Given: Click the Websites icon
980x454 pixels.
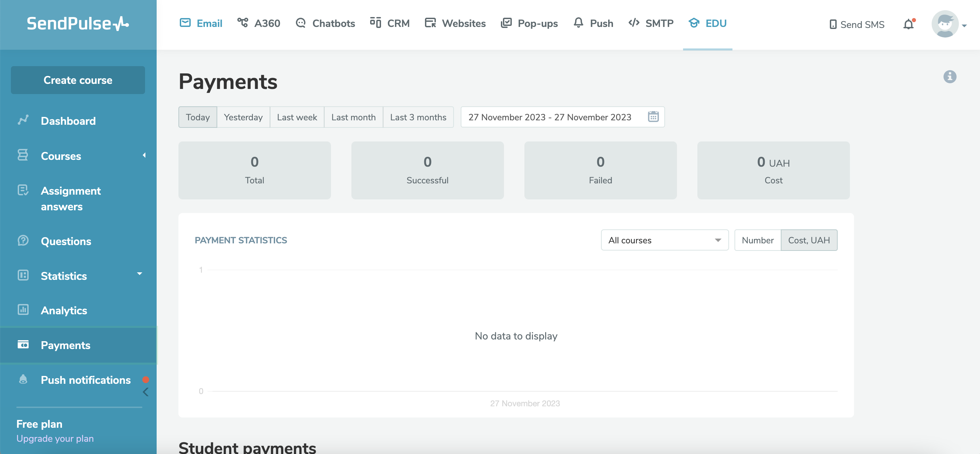Looking at the screenshot, I should tap(430, 23).
